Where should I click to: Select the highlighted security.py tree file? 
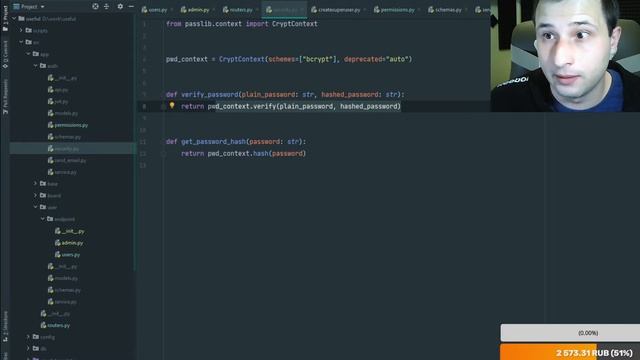click(x=64, y=149)
